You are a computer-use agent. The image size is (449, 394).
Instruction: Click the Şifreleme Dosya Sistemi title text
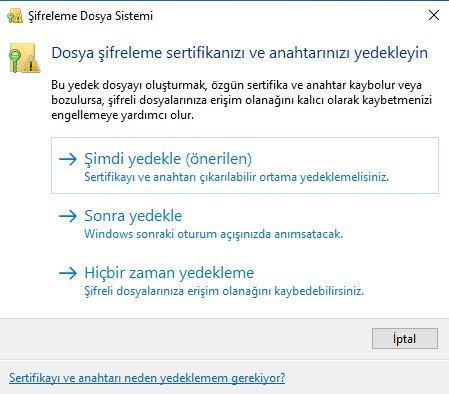[x=90, y=16]
